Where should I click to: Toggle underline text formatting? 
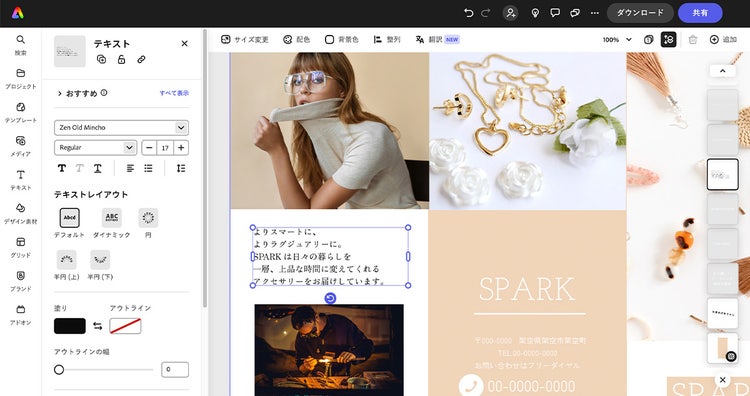[x=98, y=168]
